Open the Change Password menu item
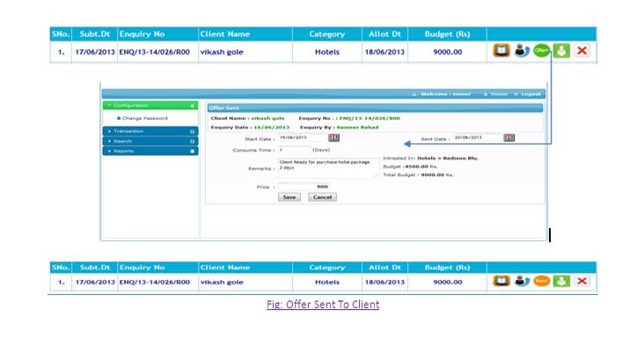 tap(144, 118)
